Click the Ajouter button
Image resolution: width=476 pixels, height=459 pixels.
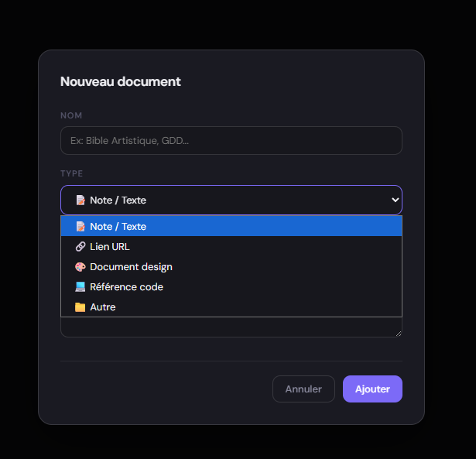(372, 389)
